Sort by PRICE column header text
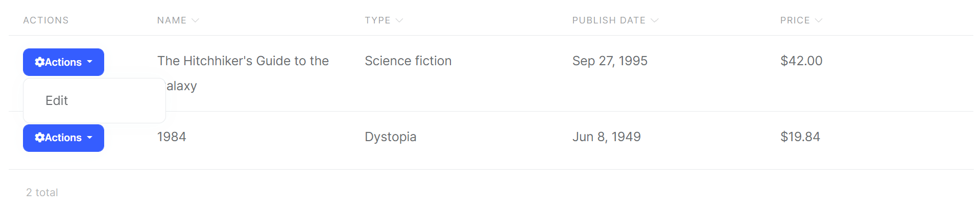980x214 pixels. coord(795,20)
